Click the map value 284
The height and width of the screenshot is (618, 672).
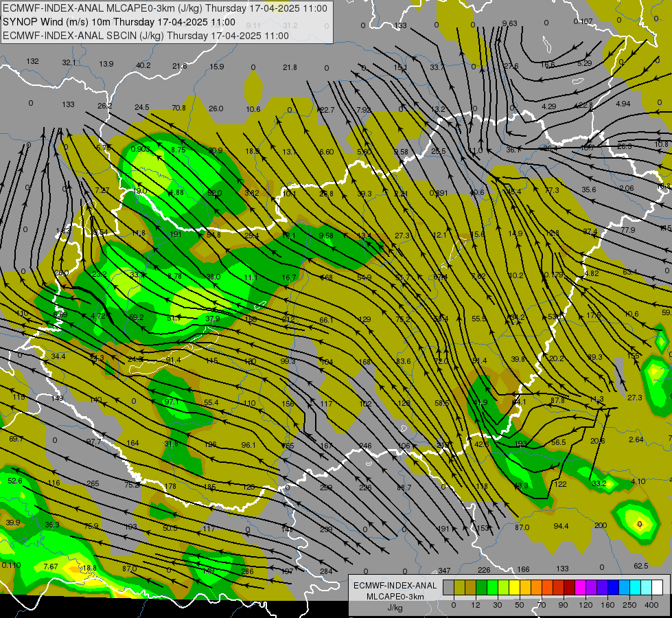[x=326, y=571]
